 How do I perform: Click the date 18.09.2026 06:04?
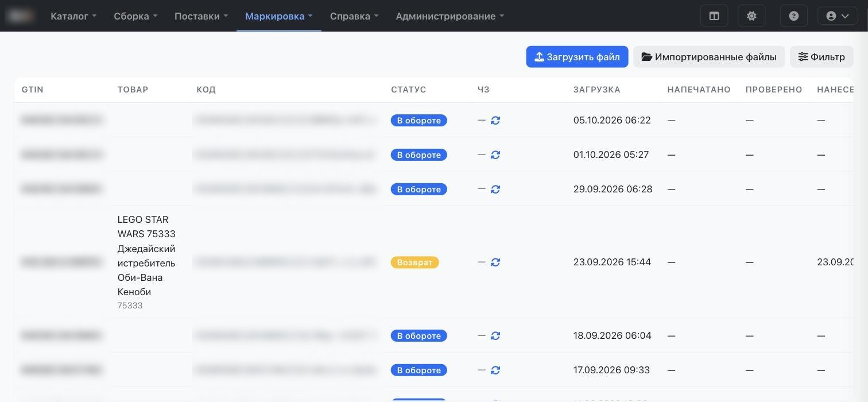click(613, 335)
